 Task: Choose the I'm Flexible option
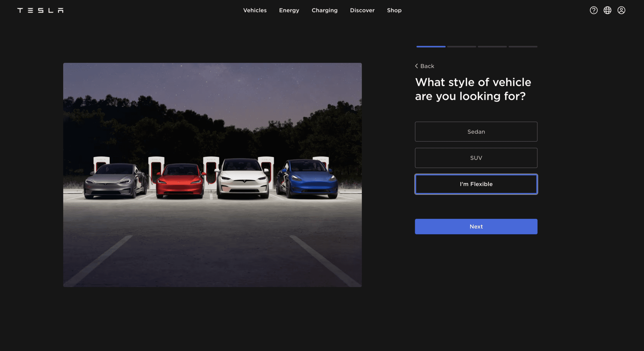[x=476, y=184]
